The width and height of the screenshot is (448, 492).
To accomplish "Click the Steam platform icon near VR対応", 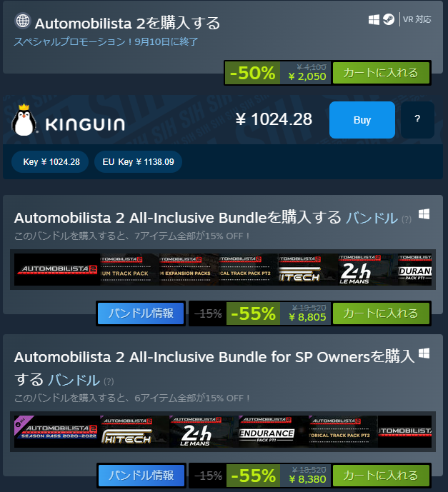I will 389,19.
